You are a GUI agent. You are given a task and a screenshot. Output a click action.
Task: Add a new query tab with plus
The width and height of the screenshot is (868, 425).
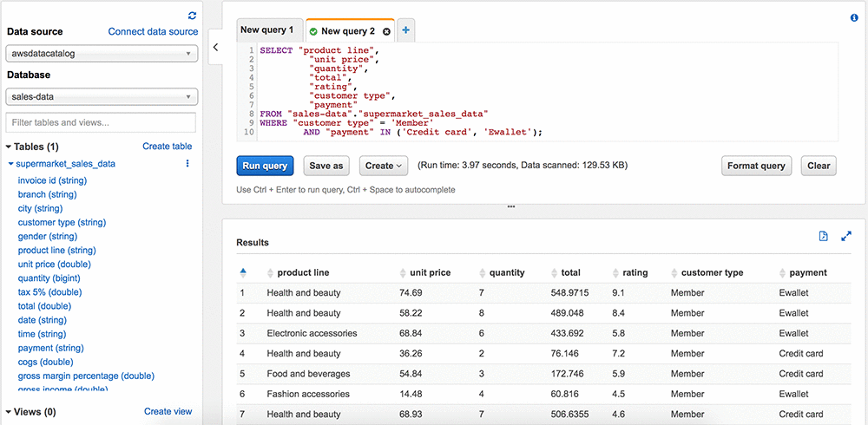[405, 30]
